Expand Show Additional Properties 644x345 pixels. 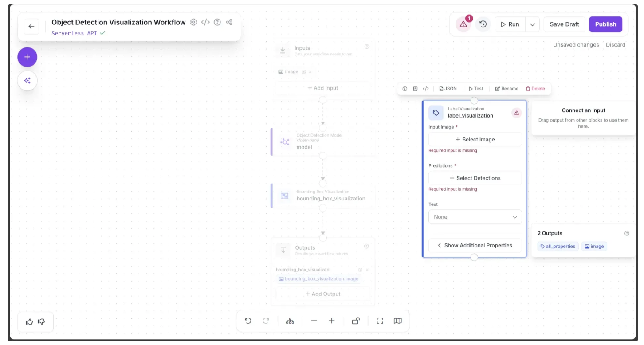click(475, 246)
